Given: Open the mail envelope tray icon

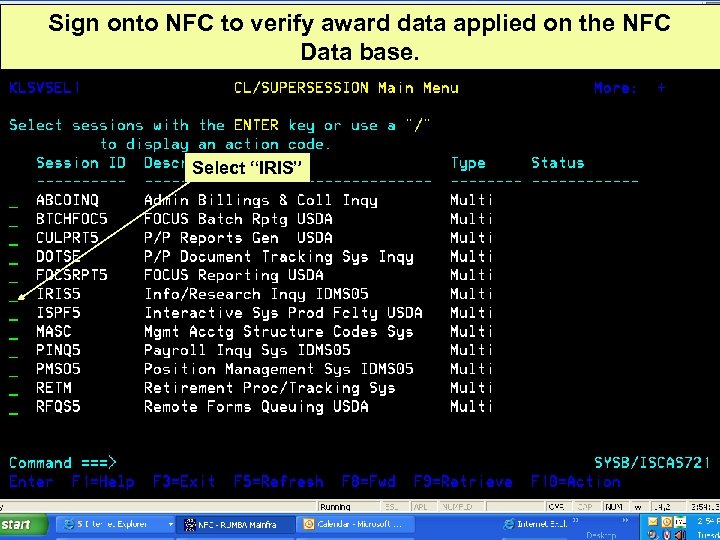Looking at the screenshot, I should (x=654, y=522).
